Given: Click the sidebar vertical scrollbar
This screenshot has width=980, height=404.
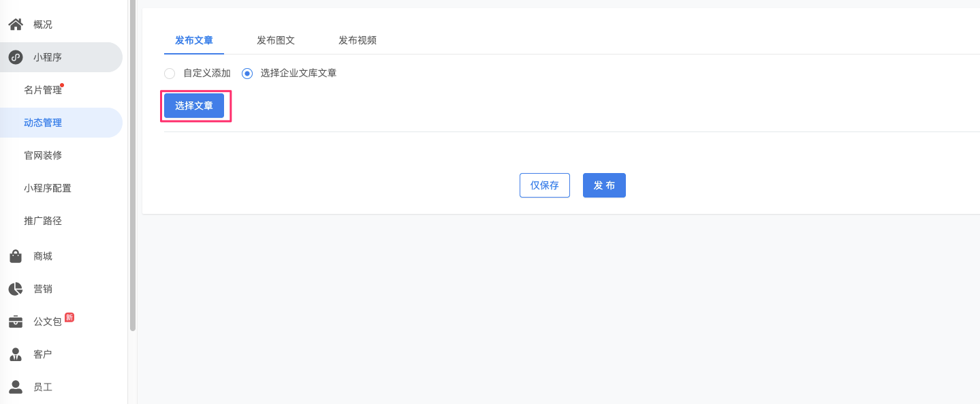Looking at the screenshot, I should coord(133,166).
